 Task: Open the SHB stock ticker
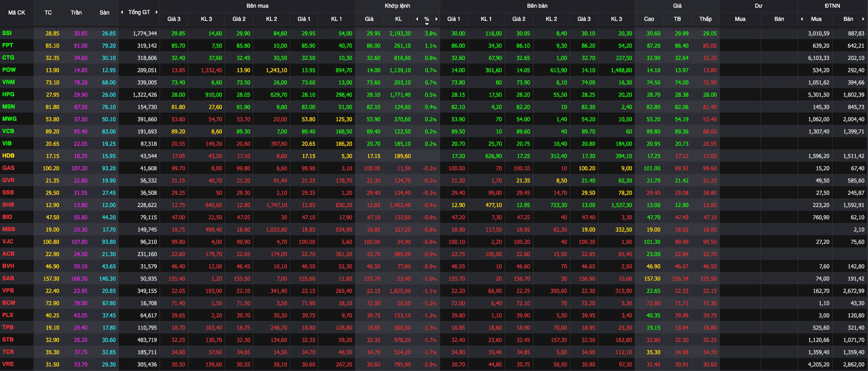[x=8, y=205]
